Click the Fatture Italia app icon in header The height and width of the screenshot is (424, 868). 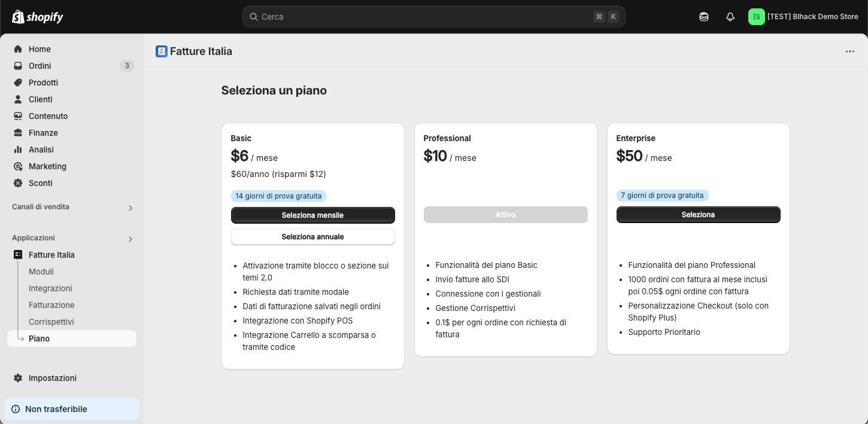pyautogui.click(x=162, y=51)
